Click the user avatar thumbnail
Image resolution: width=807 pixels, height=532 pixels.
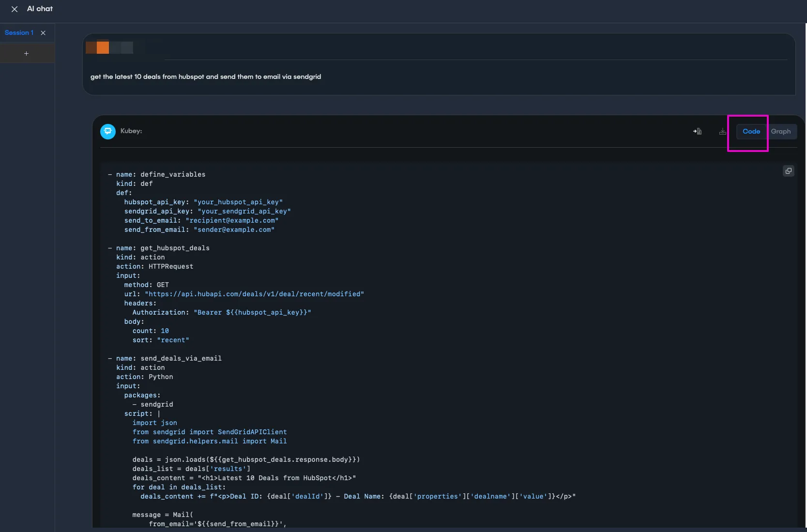109,47
